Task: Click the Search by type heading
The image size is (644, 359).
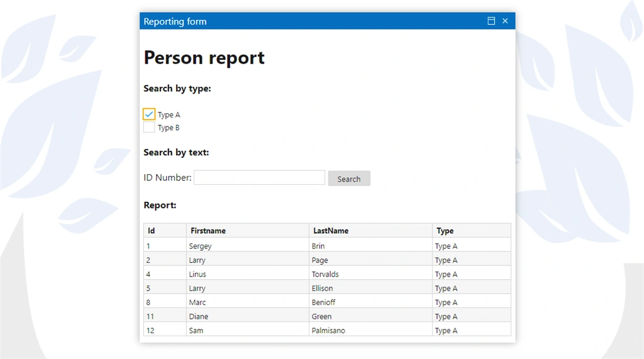Action: [177, 89]
